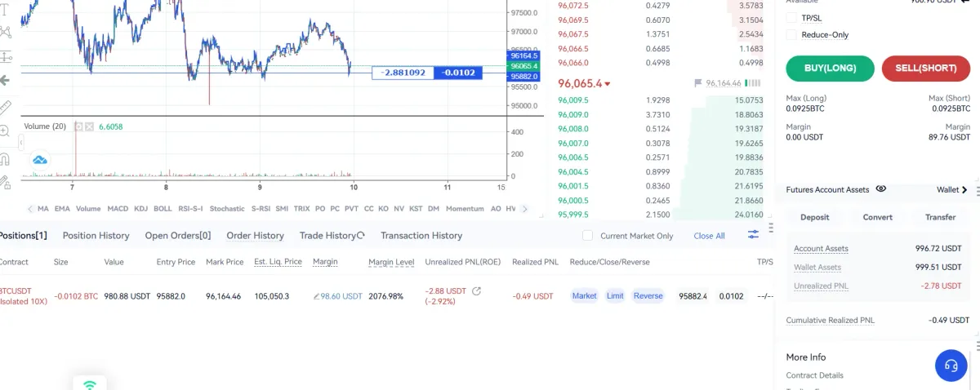The width and height of the screenshot is (980, 390).
Task: Open customer support headset button
Action: (951, 365)
